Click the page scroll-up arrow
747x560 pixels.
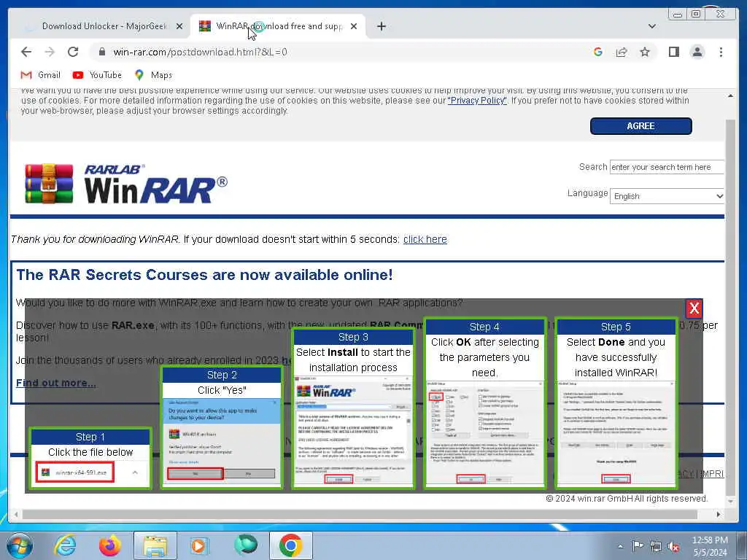[730, 96]
